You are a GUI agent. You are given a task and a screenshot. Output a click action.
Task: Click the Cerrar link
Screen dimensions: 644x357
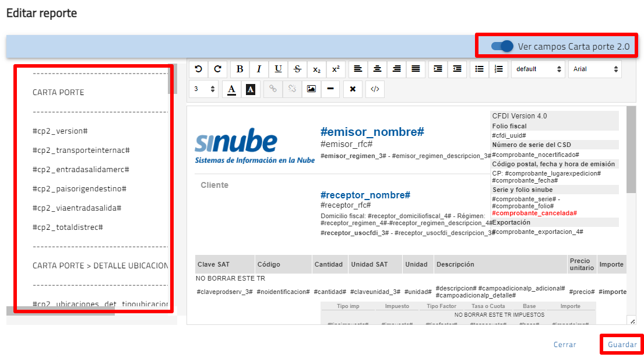(x=564, y=345)
